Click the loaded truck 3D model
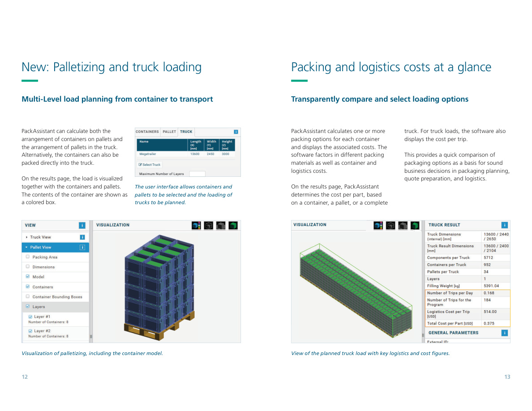This screenshot has height=411, width=532. (356, 291)
